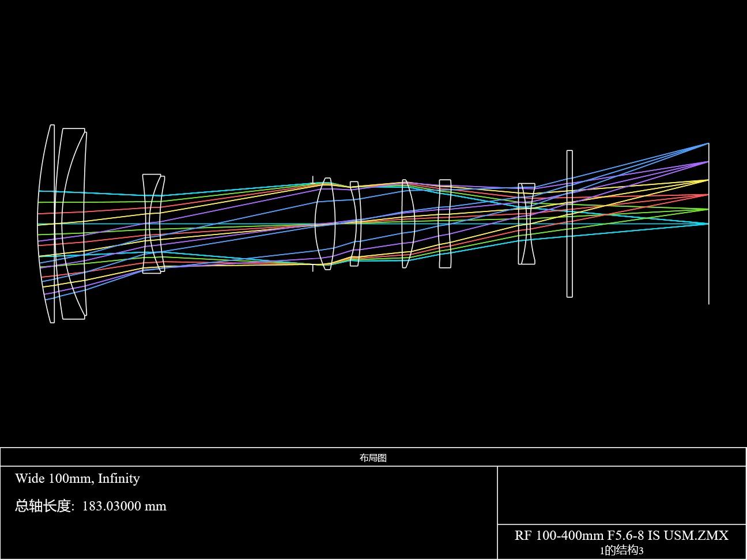The image size is (747, 560).
Task: Click the 布局图 title bar
Action: coord(373,457)
